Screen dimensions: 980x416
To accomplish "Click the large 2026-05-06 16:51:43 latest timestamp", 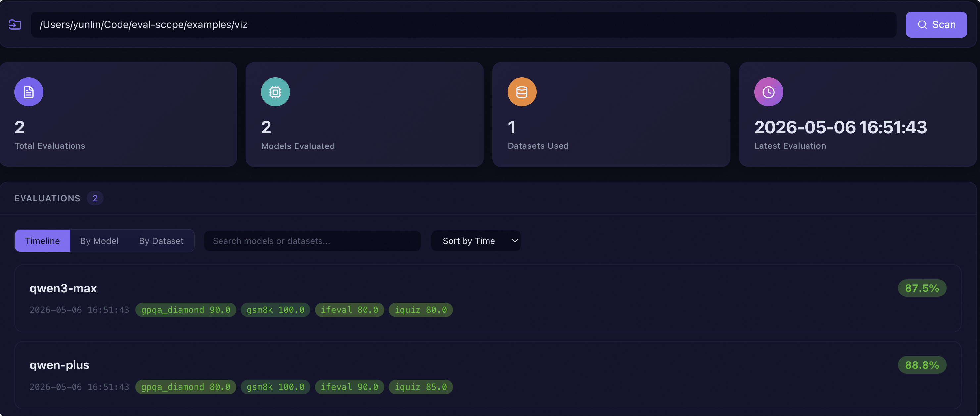I will tap(840, 127).
